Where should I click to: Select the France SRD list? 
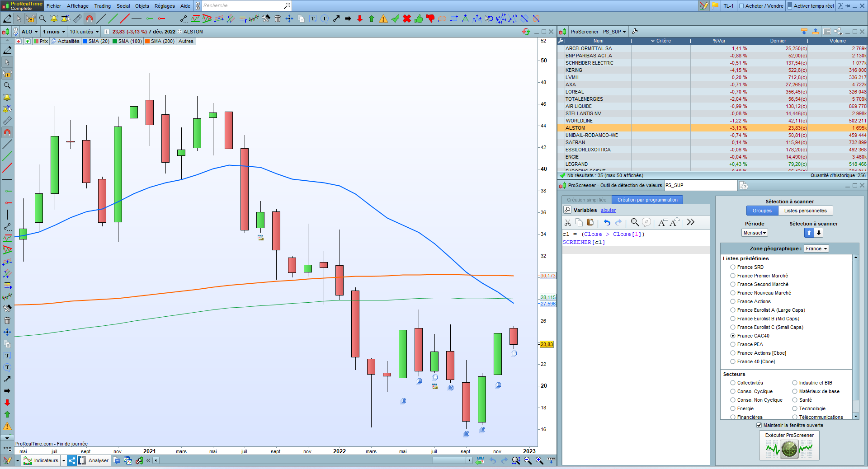click(733, 267)
